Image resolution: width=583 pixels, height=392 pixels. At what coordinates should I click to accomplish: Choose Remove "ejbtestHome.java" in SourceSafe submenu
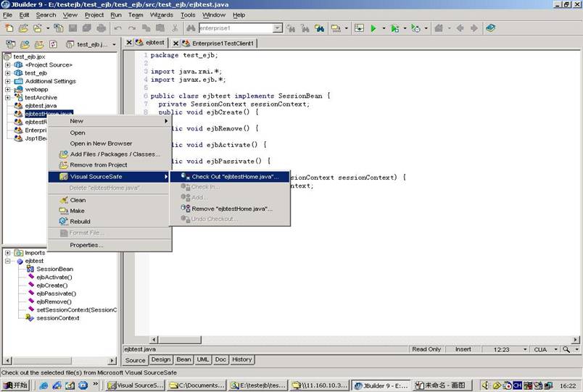[x=230, y=209]
